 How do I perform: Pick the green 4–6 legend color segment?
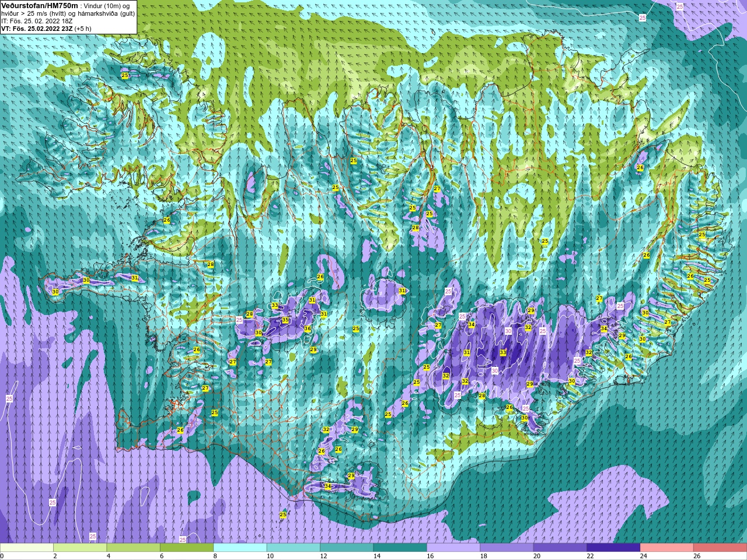click(x=134, y=548)
